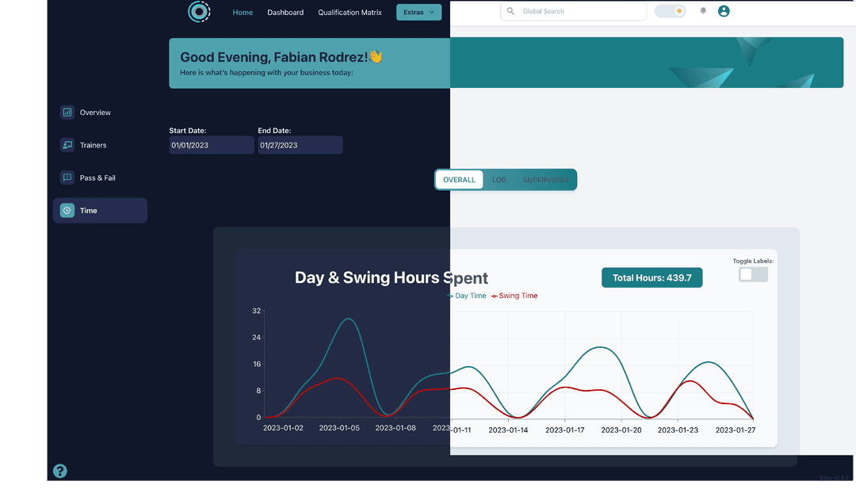This screenshot has width=856, height=504.
Task: Click the Trainers sidebar icon
Action: [x=67, y=145]
